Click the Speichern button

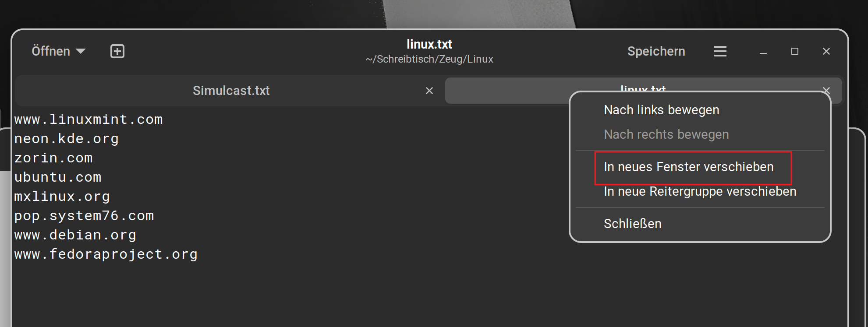[656, 51]
